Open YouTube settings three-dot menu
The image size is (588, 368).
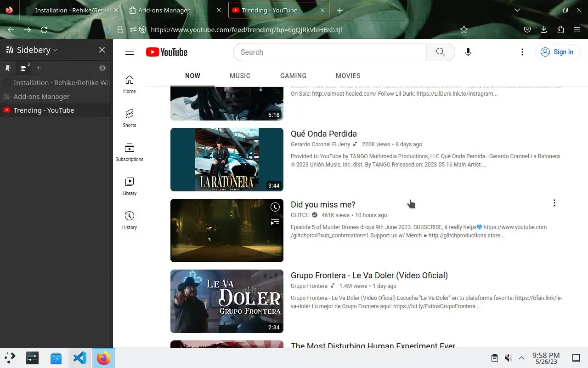pos(522,52)
